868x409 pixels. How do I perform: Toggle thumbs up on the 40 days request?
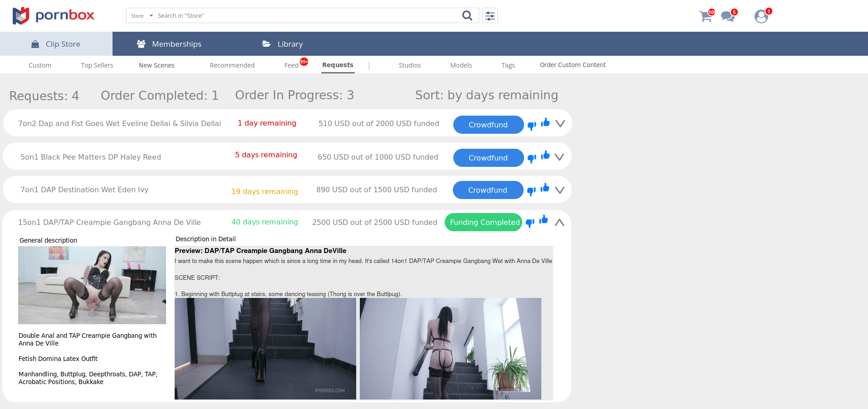click(544, 220)
